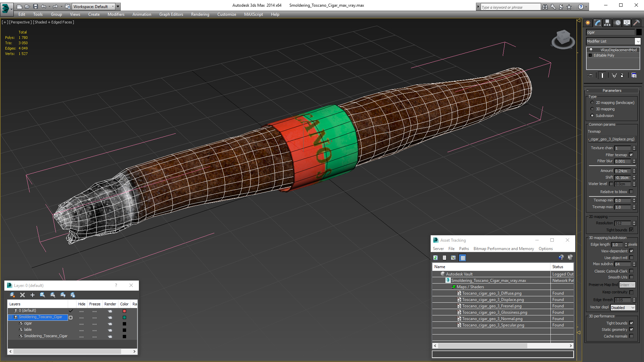
Task: Collapse Smoldering_Toscano_Cigar layer tree
Action: point(10,317)
